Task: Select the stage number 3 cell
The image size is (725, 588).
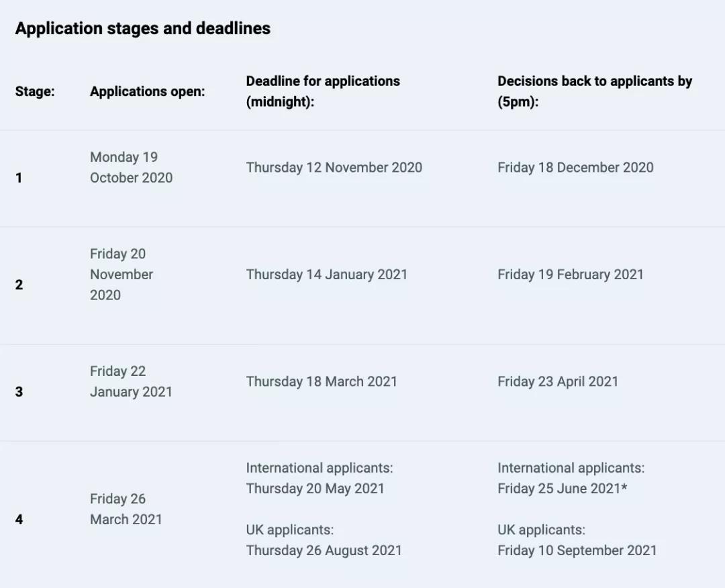Action: point(19,392)
